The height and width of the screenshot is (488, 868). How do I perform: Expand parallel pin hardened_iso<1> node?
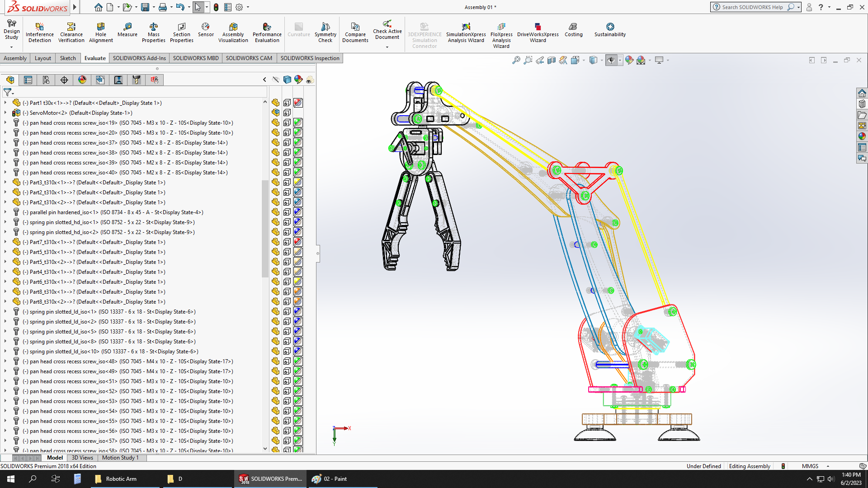(5, 212)
